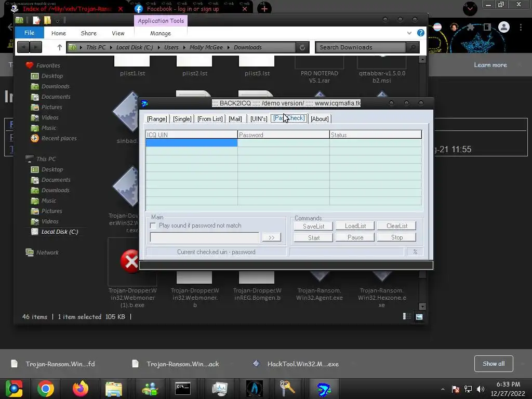Click the Password column header
532x399 pixels.
(283, 135)
